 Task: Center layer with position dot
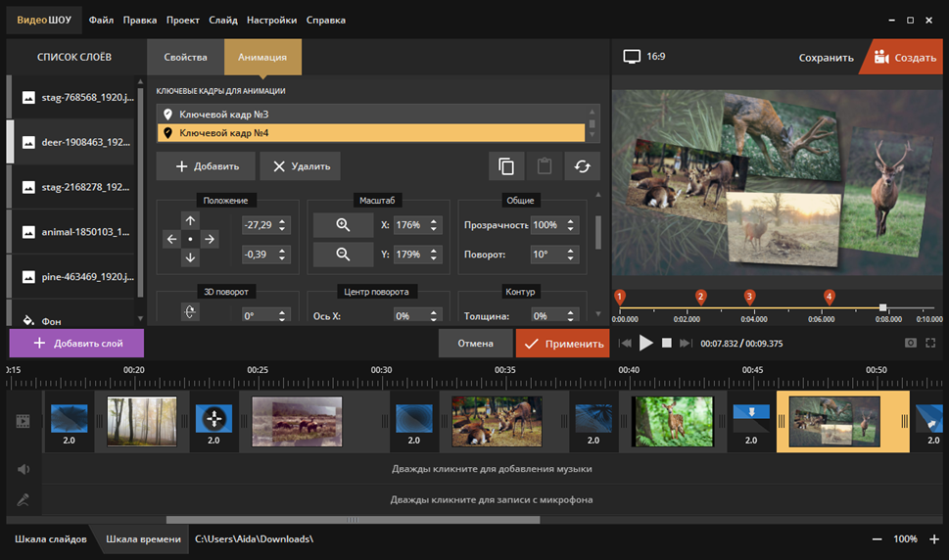pos(190,240)
